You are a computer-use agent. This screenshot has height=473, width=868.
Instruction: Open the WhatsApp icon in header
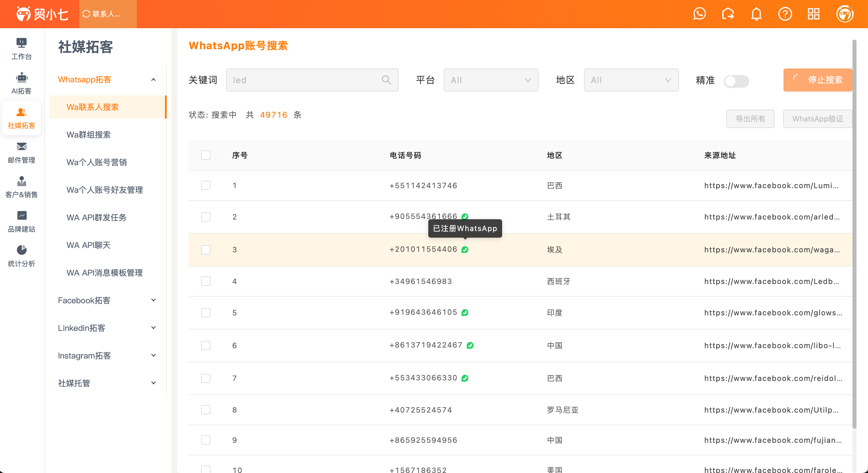pos(699,14)
